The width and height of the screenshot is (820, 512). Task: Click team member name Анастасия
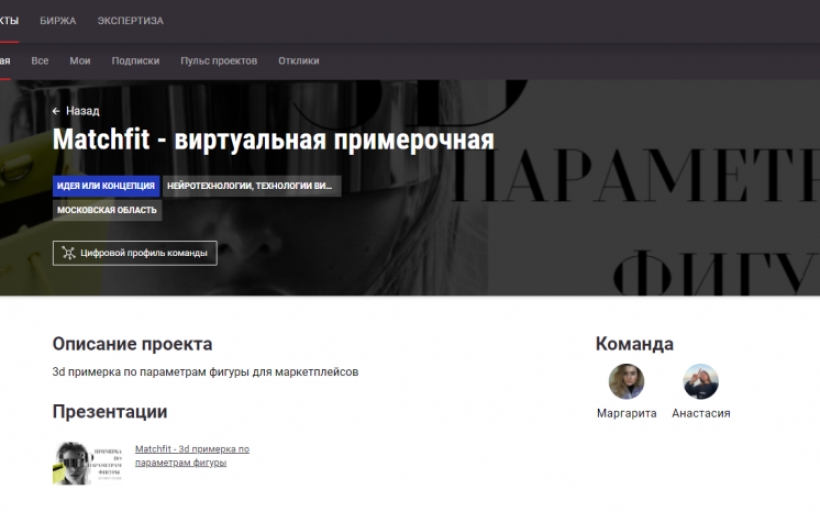coord(701,413)
